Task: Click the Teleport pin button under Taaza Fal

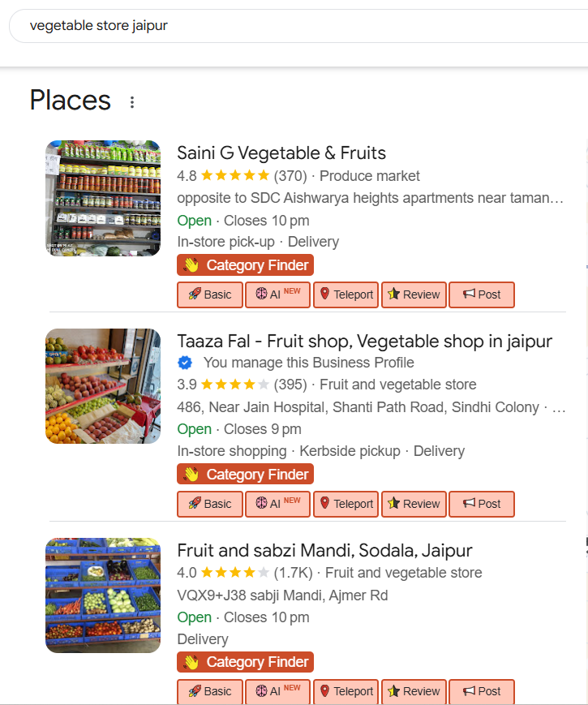Action: pyautogui.click(x=346, y=504)
